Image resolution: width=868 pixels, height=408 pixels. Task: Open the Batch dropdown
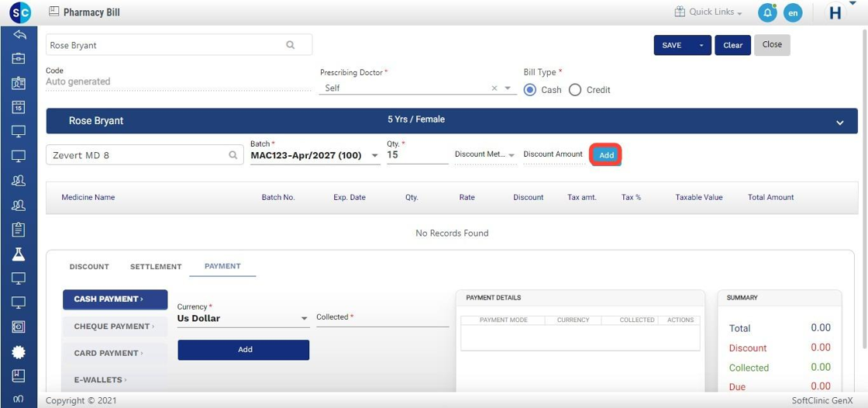click(x=375, y=156)
